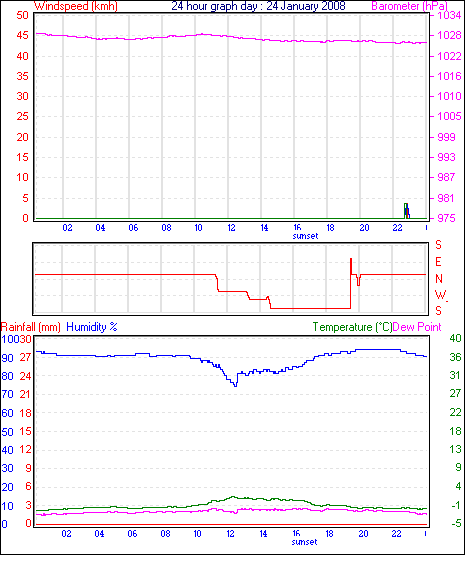The height and width of the screenshot is (563, 466).
Task: Click the temperature axis value 13
Action: pyautogui.click(x=456, y=450)
